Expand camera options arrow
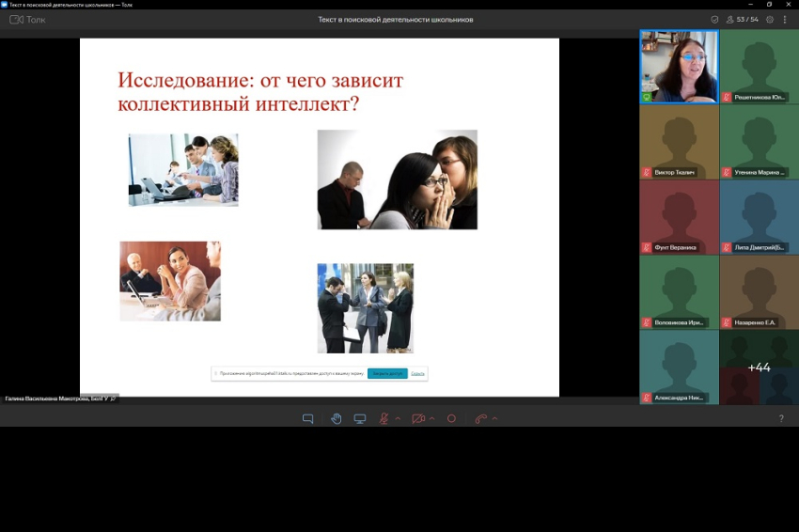 [432, 418]
